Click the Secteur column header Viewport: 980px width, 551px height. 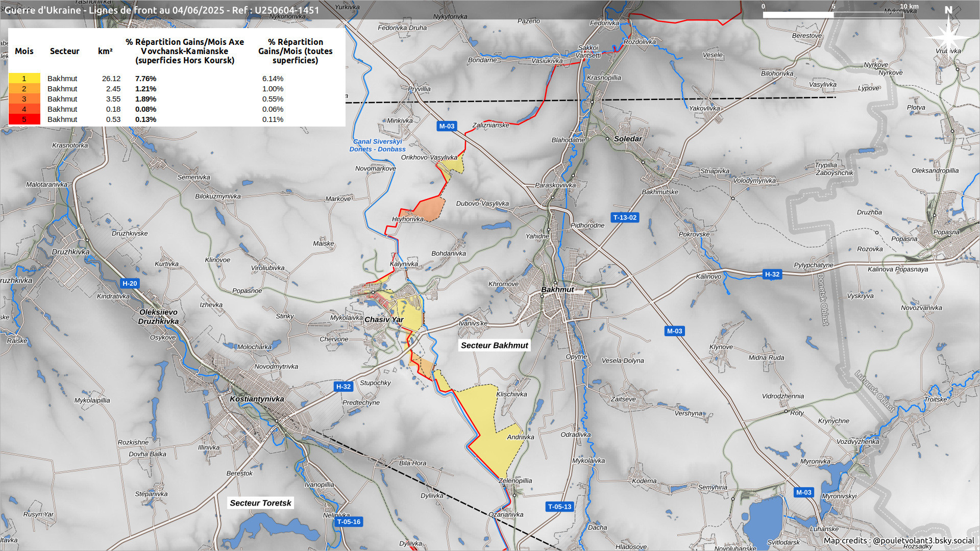tap(64, 51)
